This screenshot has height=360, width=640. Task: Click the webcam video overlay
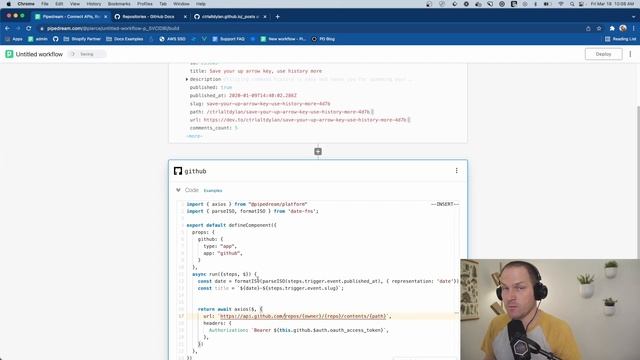pos(550,309)
